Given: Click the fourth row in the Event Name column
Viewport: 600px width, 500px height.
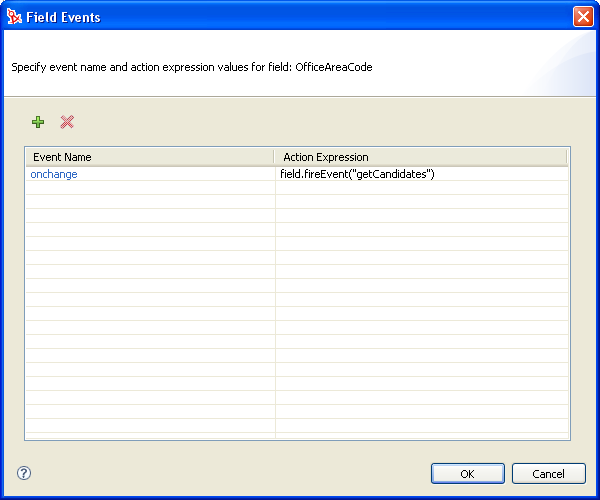Looking at the screenshot, I should pyautogui.click(x=150, y=216).
